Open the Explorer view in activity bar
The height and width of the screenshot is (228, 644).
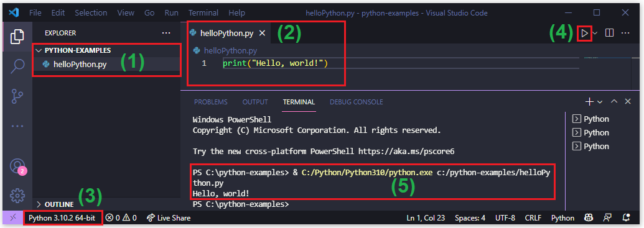[x=17, y=37]
